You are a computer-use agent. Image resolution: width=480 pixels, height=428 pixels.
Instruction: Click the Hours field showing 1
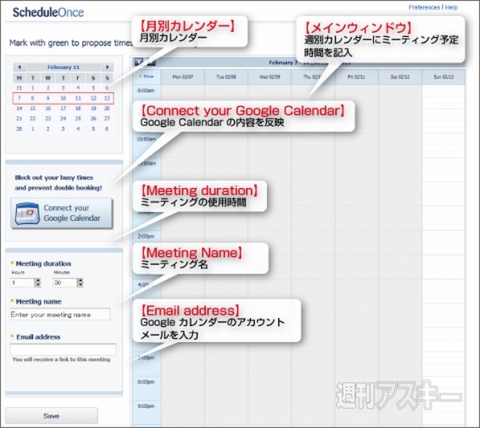[x=22, y=283]
